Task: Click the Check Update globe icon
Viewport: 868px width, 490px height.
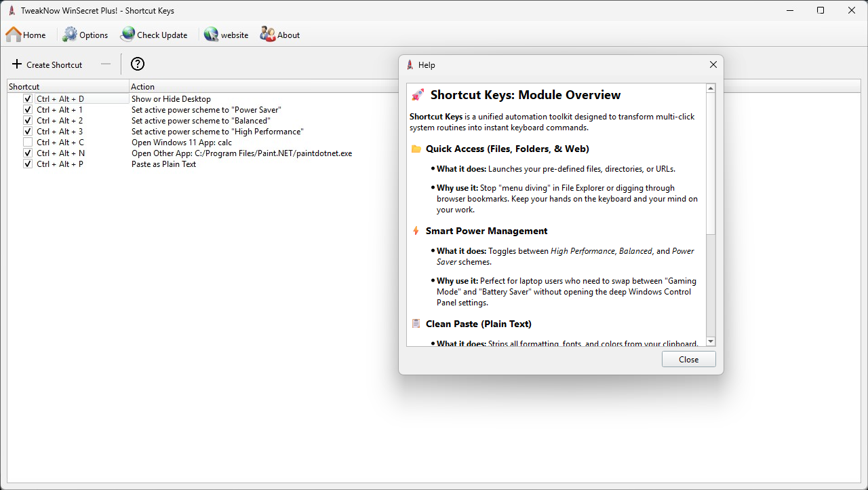Action: click(x=127, y=35)
